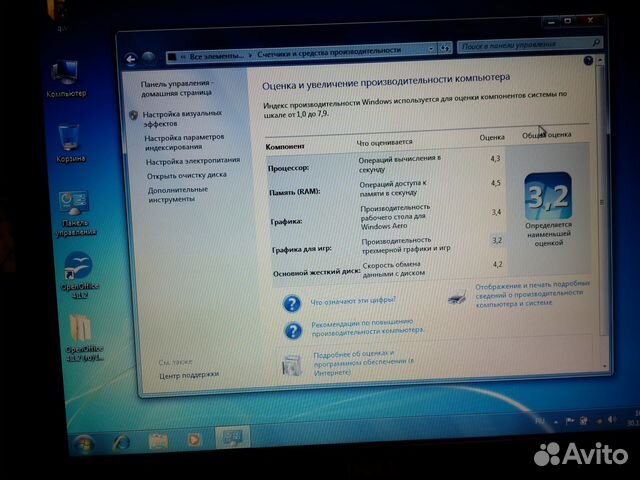Click the Что оценивается column header

tap(384, 142)
